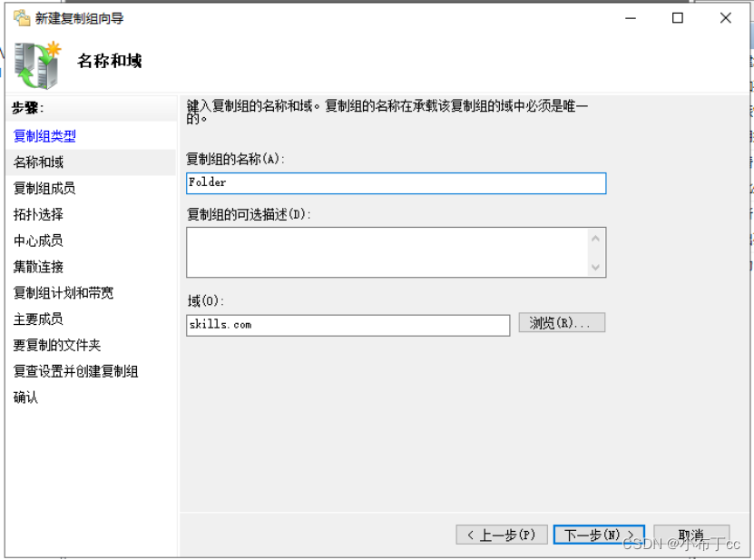The image size is (754, 560).
Task: Click the 浏览(R) browse button
Action: tap(562, 322)
